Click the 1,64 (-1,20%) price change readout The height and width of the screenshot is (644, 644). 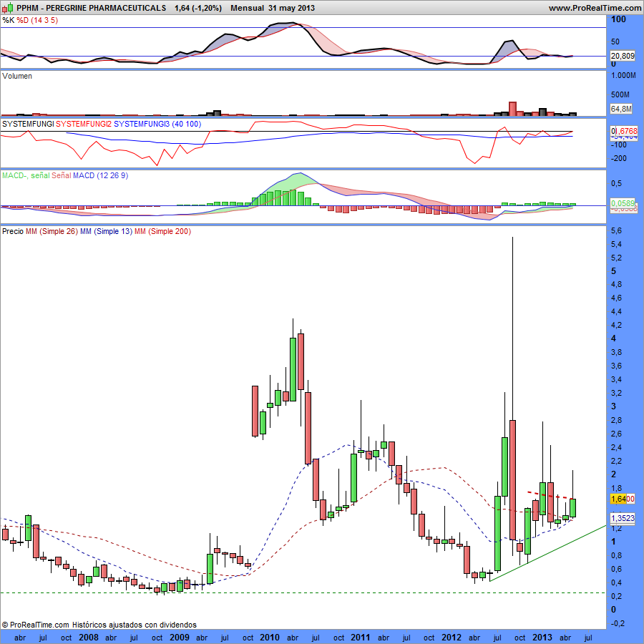[198, 8]
